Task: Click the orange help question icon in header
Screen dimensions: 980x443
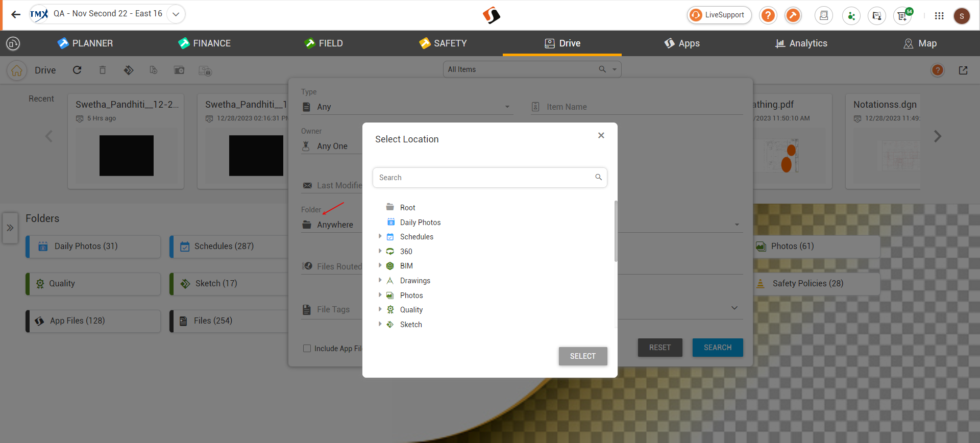Action: tap(768, 15)
